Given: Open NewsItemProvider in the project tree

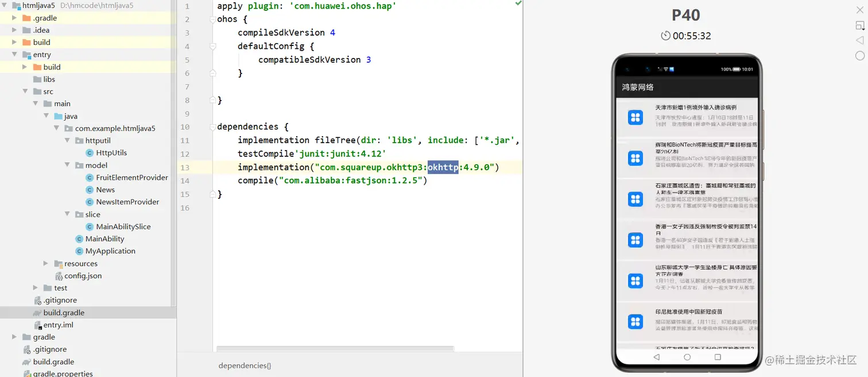Looking at the screenshot, I should click(127, 202).
